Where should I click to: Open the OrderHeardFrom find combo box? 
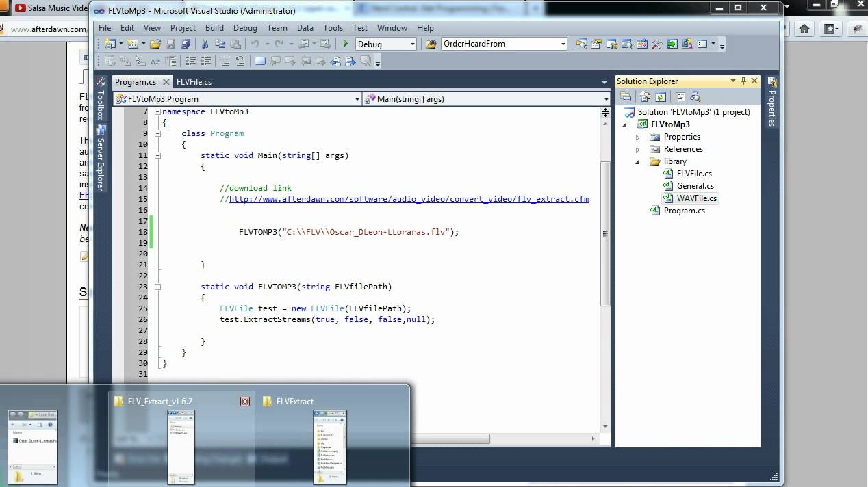505,44
